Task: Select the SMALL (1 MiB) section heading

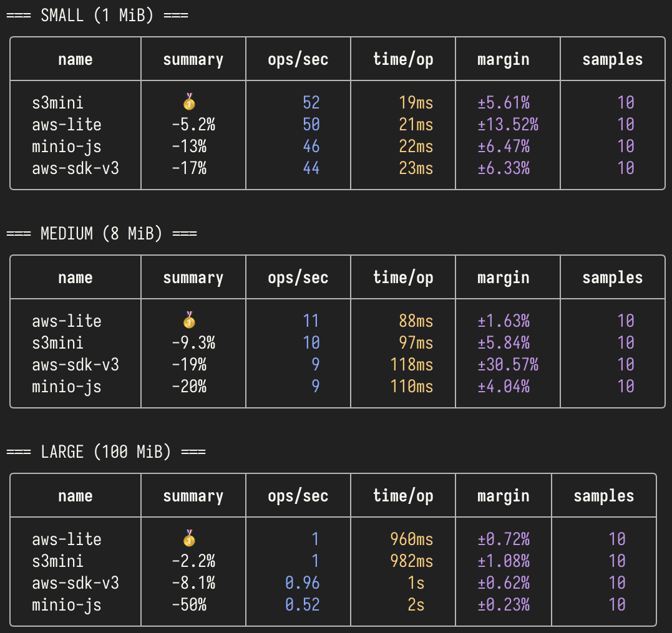Action: point(97,16)
